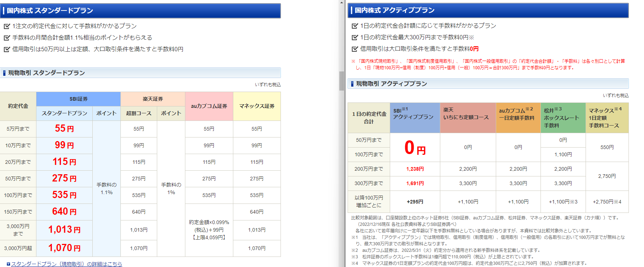The width and height of the screenshot is (644, 267).
Task: Click the マネックス証券 column header
Action: click(257, 106)
